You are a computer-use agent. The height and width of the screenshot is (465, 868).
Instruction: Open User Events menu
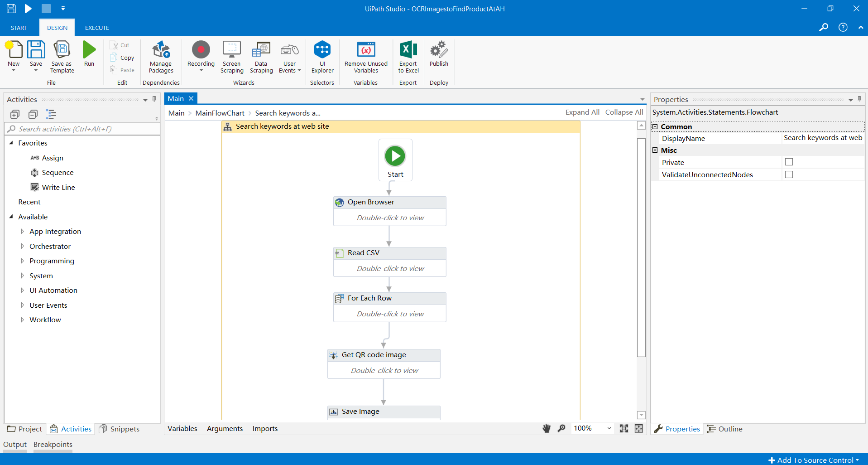tap(290, 58)
